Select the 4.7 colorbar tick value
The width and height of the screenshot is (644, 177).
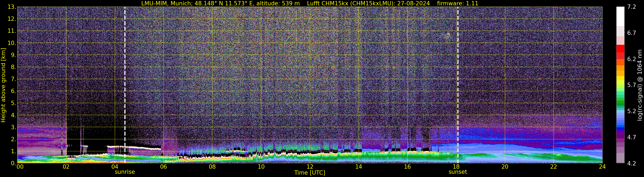[x=632, y=137]
